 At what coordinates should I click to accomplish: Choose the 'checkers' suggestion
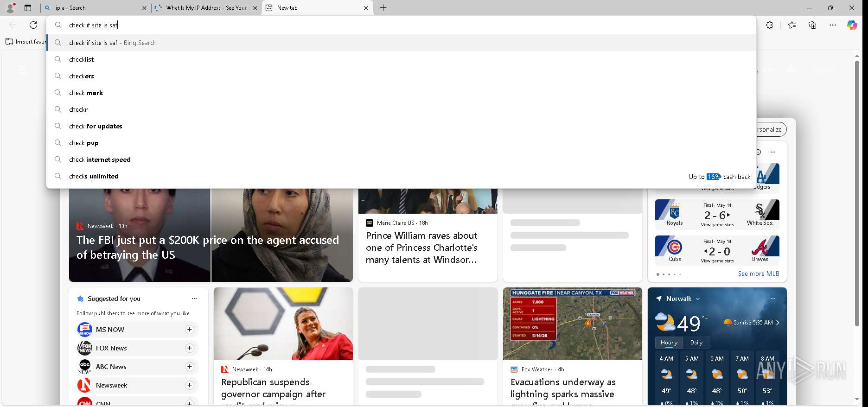401,76
